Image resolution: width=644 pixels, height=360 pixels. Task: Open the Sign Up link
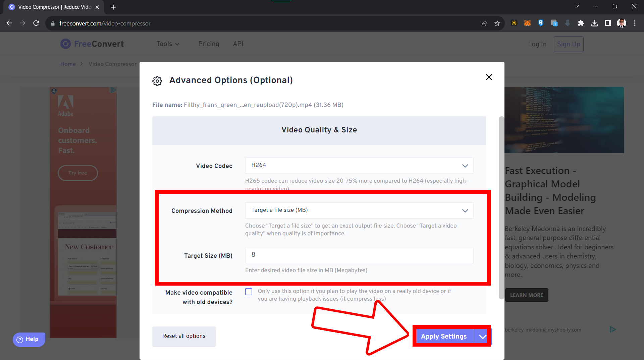569,44
